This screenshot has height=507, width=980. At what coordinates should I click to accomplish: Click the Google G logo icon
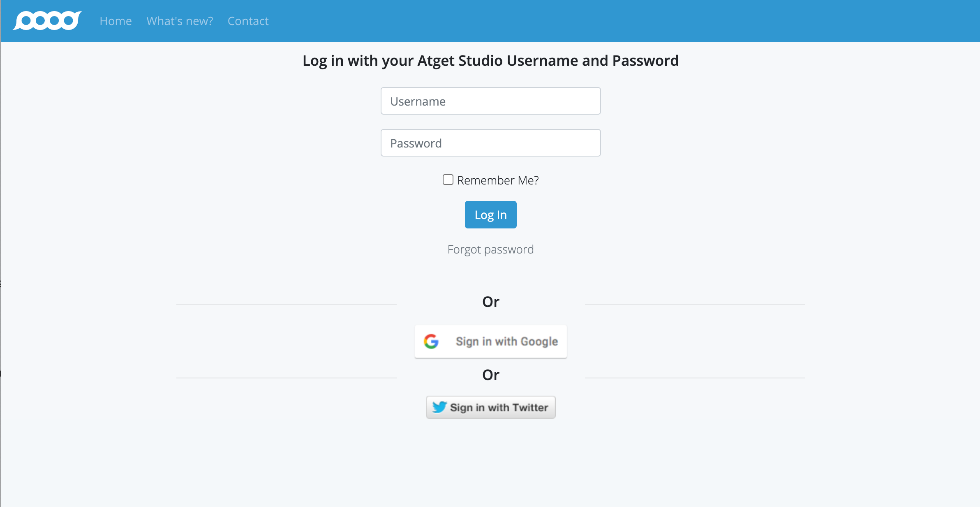pos(431,341)
